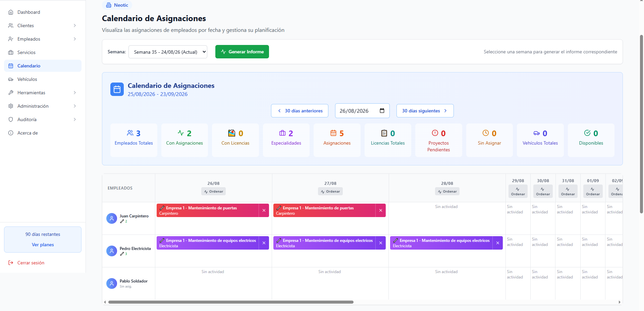Click the page vertical scrollbar thumb
Image resolution: width=644 pixels, height=311 pixels.
coord(641,124)
